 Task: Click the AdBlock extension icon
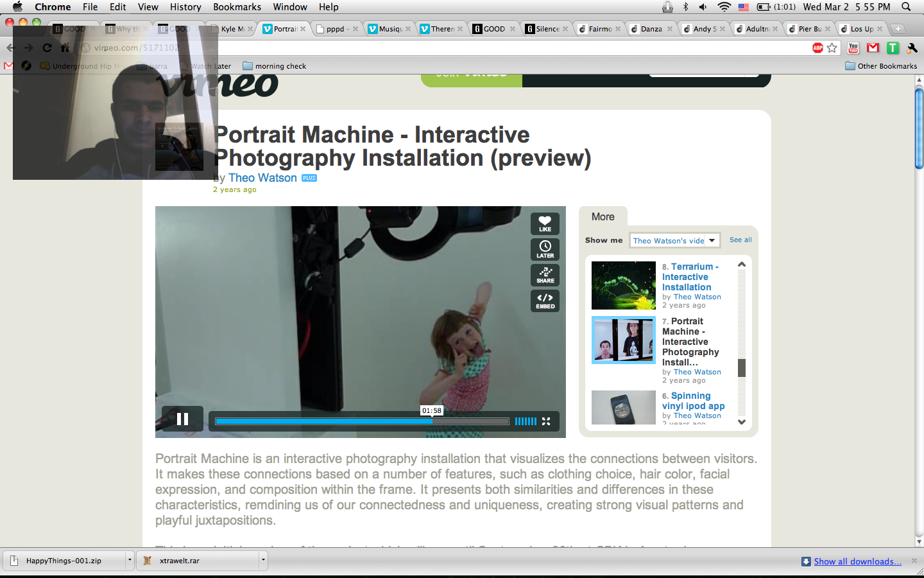point(817,48)
